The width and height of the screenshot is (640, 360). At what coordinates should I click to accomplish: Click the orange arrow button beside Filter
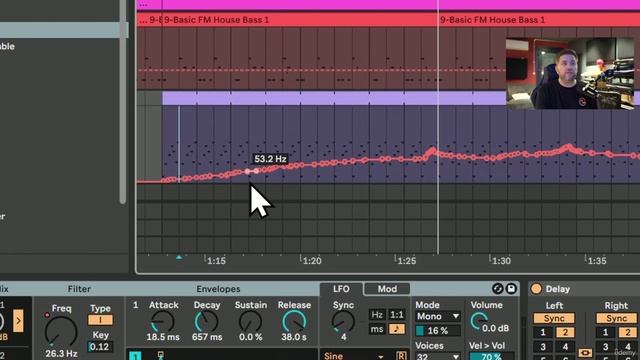(x=18, y=321)
